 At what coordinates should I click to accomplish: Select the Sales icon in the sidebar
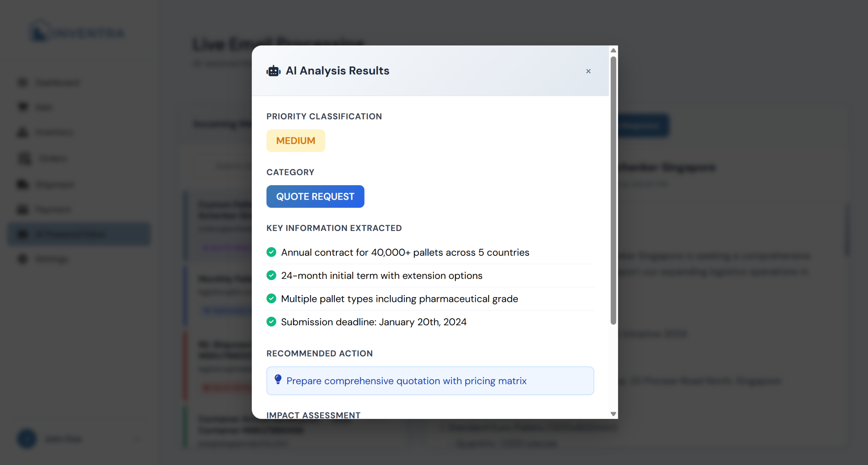[22, 107]
